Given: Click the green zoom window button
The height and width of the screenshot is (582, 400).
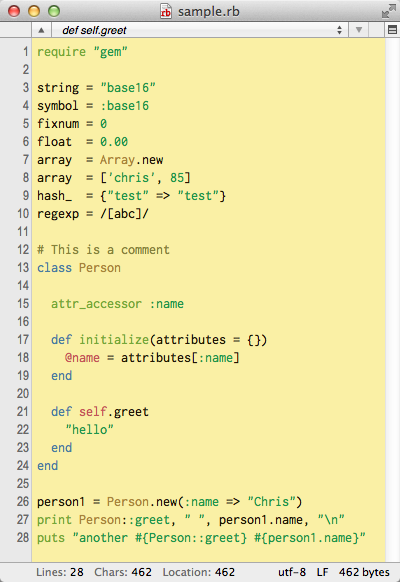Looking at the screenshot, I should [54, 11].
